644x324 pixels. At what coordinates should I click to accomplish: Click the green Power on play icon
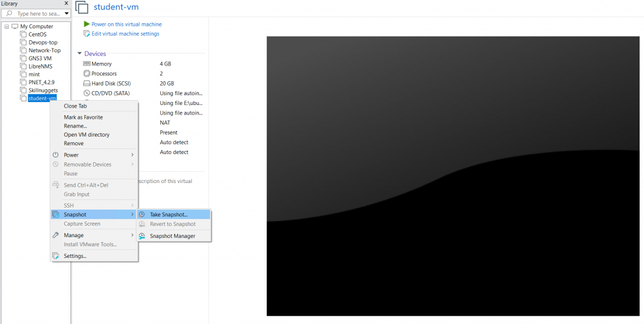tap(87, 25)
